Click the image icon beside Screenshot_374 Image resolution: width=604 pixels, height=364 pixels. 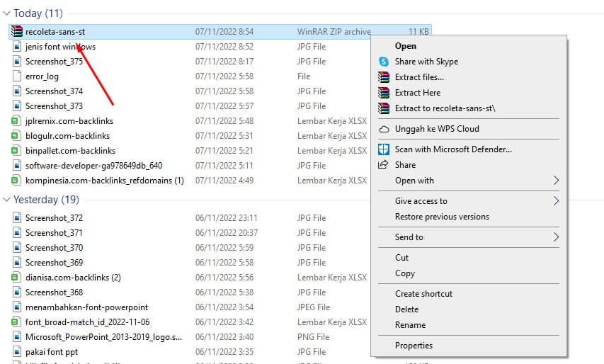[16, 91]
